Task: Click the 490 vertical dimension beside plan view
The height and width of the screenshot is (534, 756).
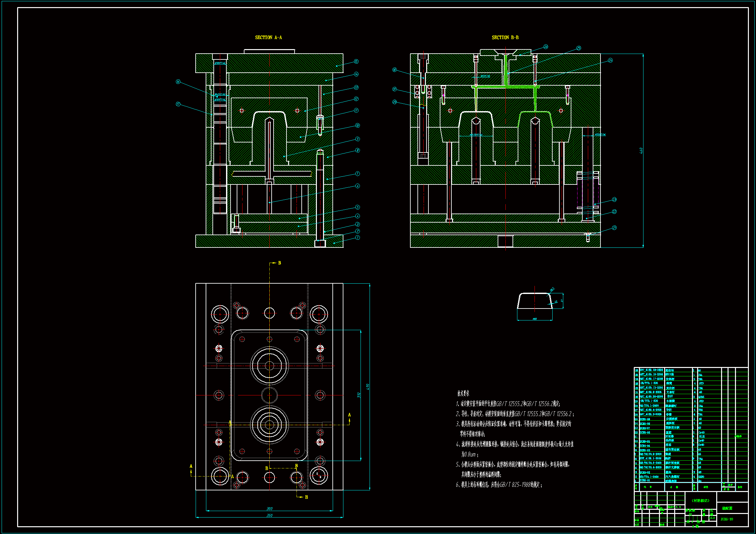Action: pyautogui.click(x=367, y=387)
